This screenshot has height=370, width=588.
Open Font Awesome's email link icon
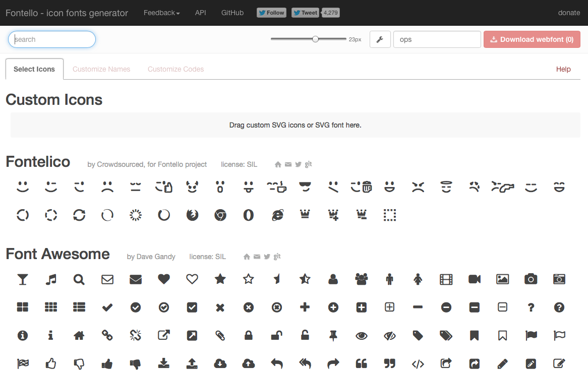(x=257, y=257)
